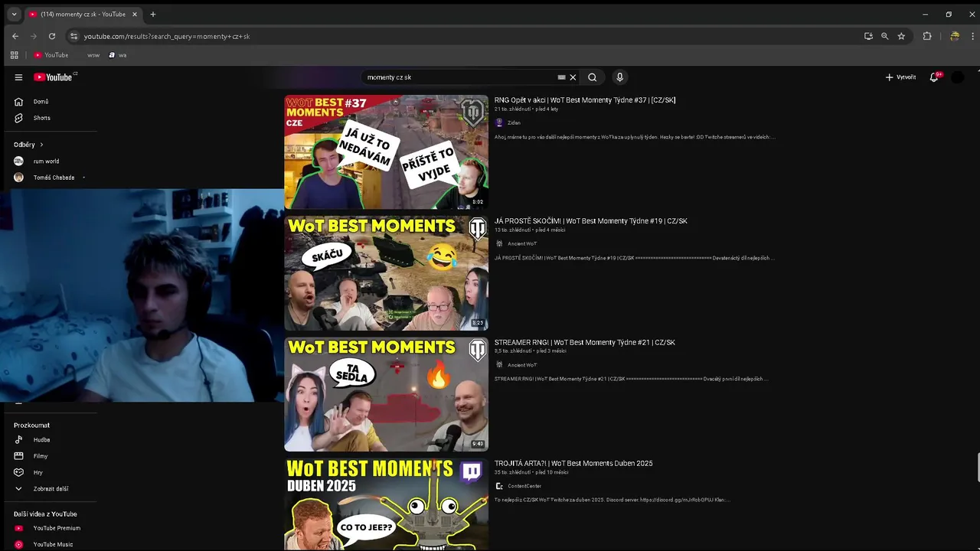Open video title 'RNG Opět v akci'
980x551 pixels.
585,100
